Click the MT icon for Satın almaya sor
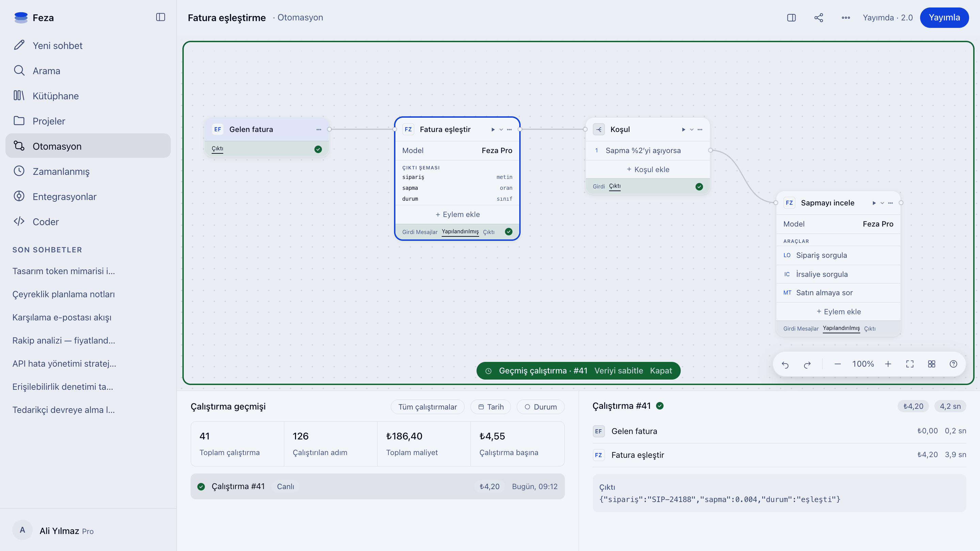980x551 pixels. [787, 293]
